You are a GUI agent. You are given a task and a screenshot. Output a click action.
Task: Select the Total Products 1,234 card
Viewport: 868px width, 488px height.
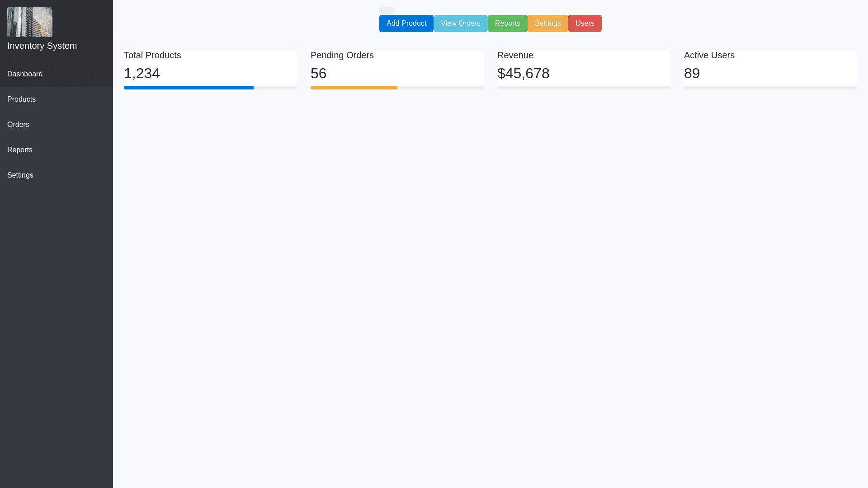(x=210, y=68)
